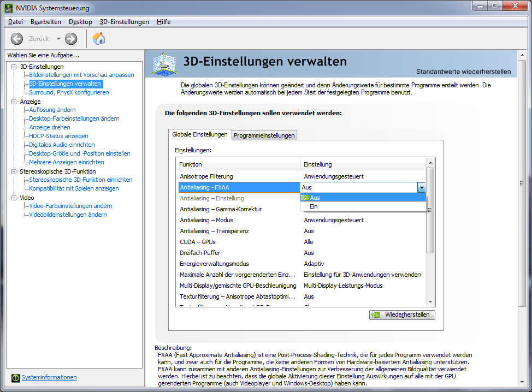This screenshot has width=532, height=392.
Task: Open the Hilfe menu
Action: (x=163, y=22)
